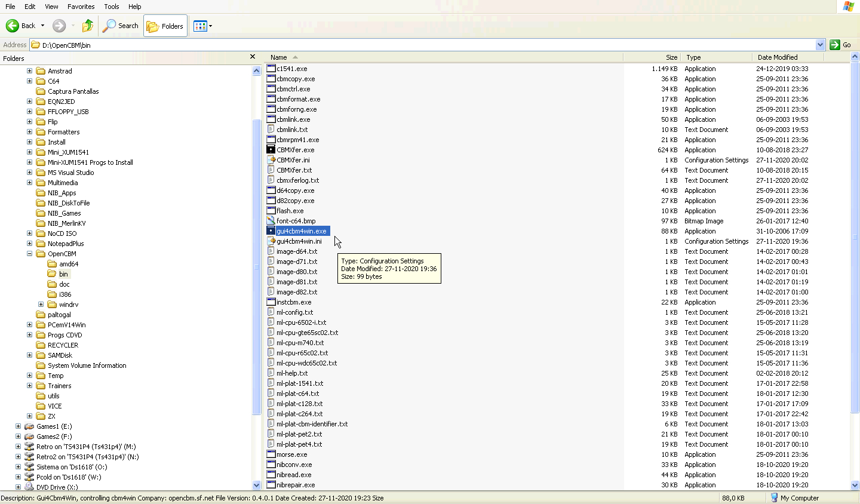Select Sistema on 'Ds1618' (O:) drive icon
The width and height of the screenshot is (860, 504).
(x=29, y=467)
